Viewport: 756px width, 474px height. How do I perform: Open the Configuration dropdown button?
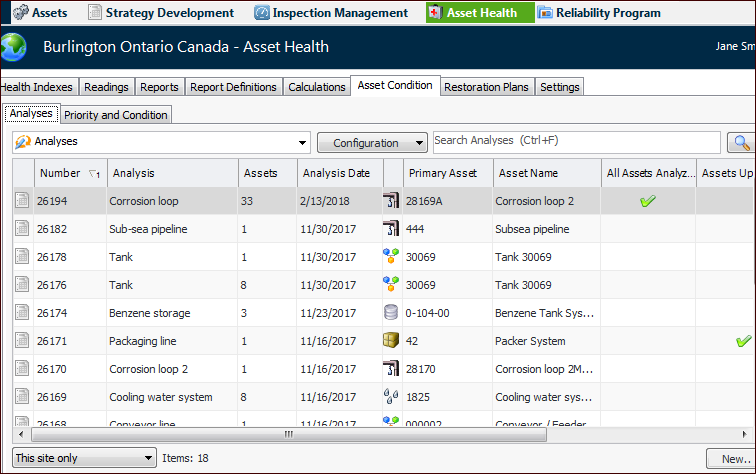point(372,143)
